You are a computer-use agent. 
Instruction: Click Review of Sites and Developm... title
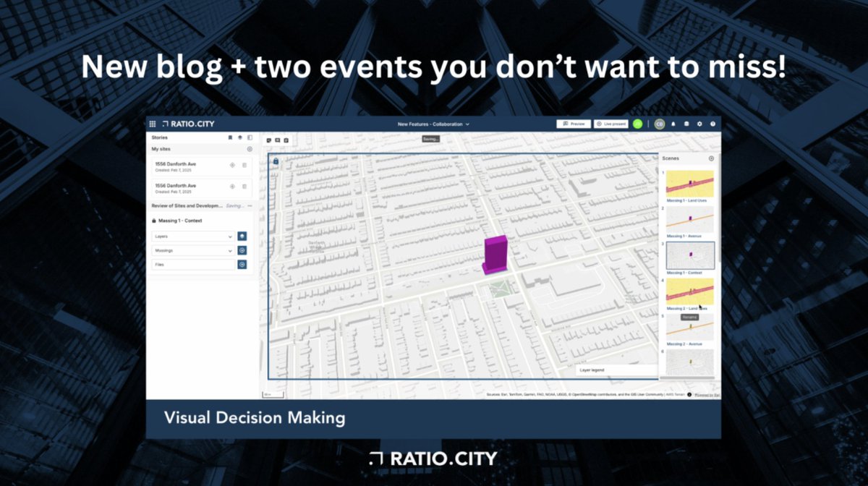tap(187, 206)
